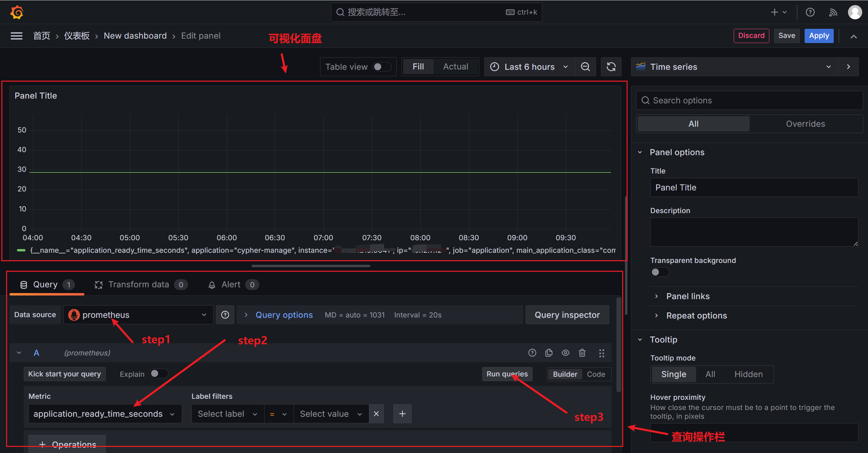The height and width of the screenshot is (453, 868).
Task: Duplicate query A with copy icon
Action: point(549,353)
